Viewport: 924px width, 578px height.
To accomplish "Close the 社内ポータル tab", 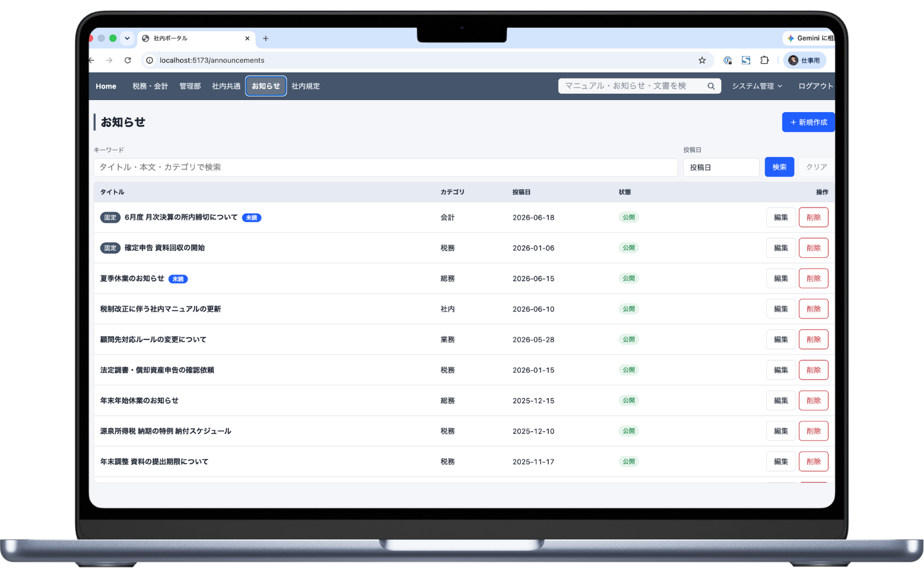I will click(x=247, y=39).
